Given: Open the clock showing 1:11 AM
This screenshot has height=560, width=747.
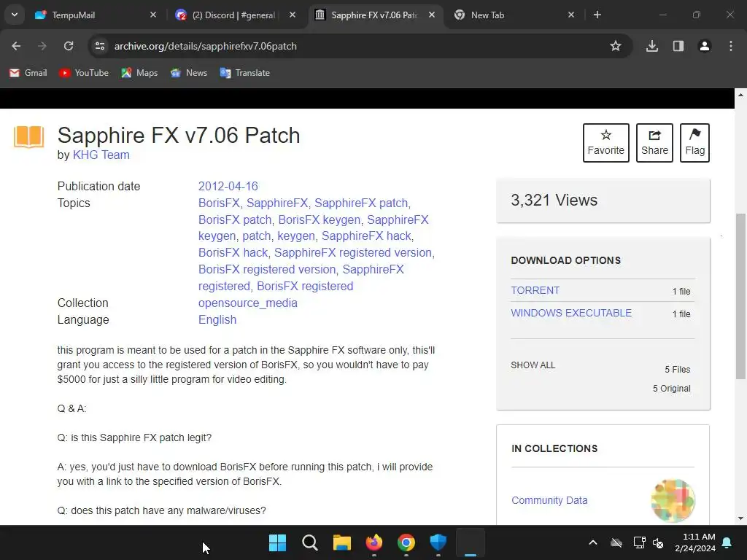Looking at the screenshot, I should (695, 542).
